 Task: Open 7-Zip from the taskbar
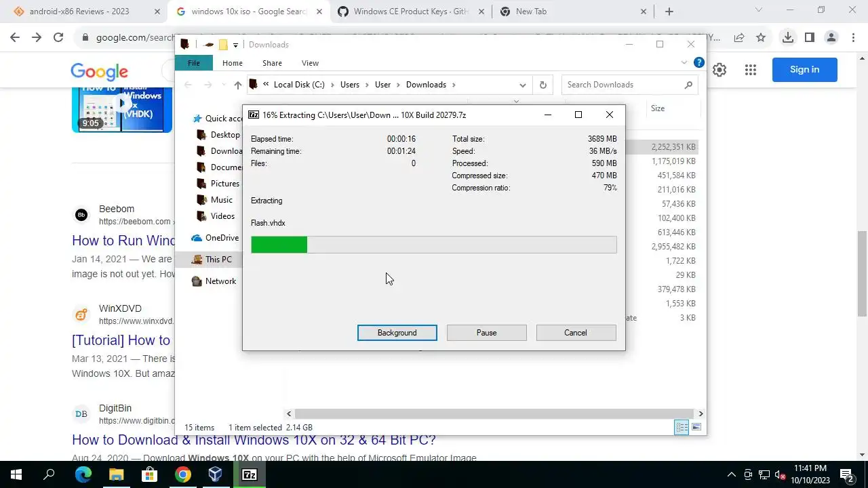click(249, 474)
